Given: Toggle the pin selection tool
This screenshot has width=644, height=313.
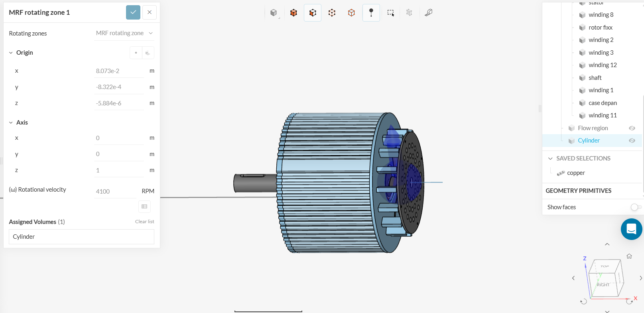Looking at the screenshot, I should (x=371, y=13).
